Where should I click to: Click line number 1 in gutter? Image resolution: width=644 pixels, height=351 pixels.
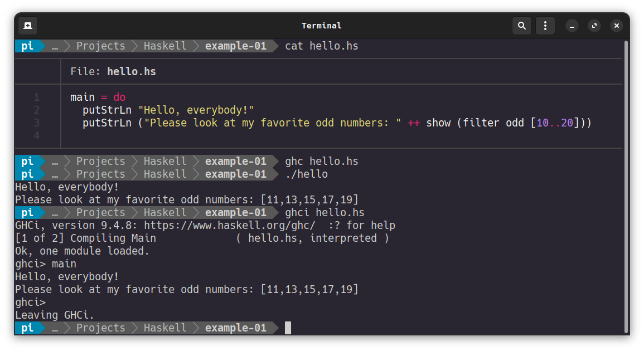coord(37,97)
